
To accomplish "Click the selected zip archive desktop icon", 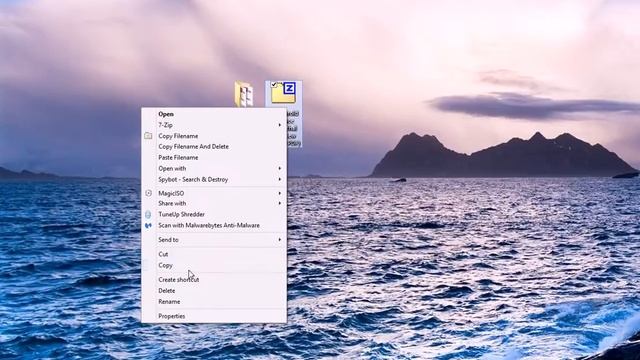I will click(x=284, y=93).
